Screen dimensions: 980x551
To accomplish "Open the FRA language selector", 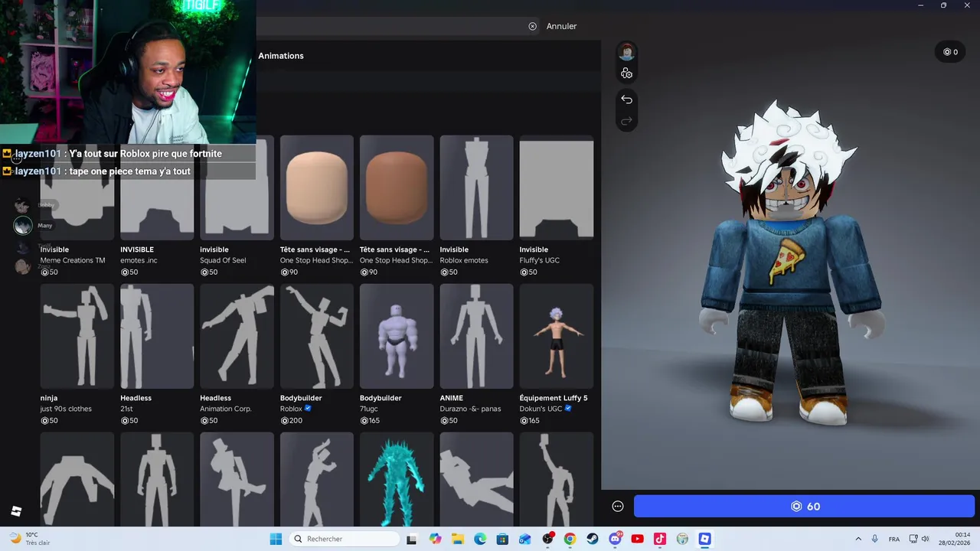I will (x=894, y=539).
